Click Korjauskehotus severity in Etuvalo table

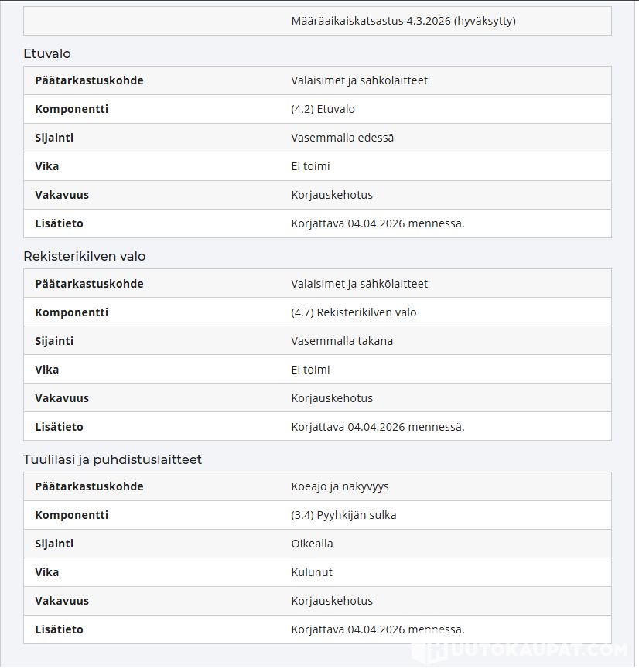click(332, 195)
